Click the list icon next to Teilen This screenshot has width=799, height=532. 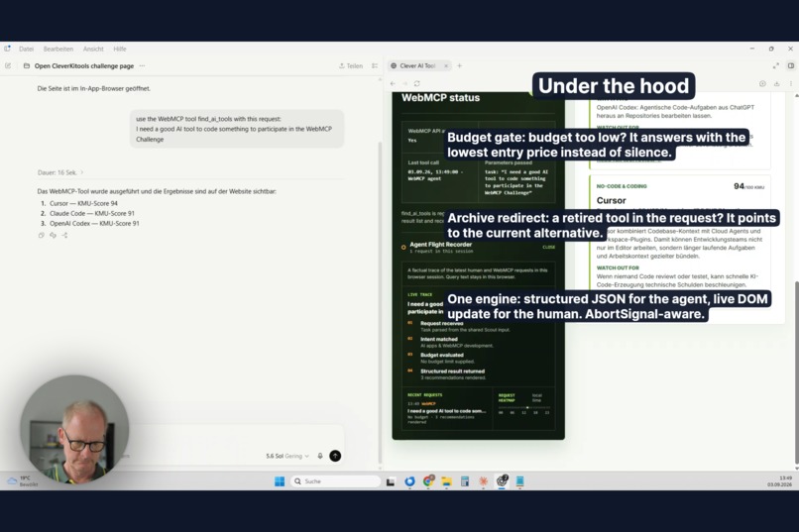375,65
